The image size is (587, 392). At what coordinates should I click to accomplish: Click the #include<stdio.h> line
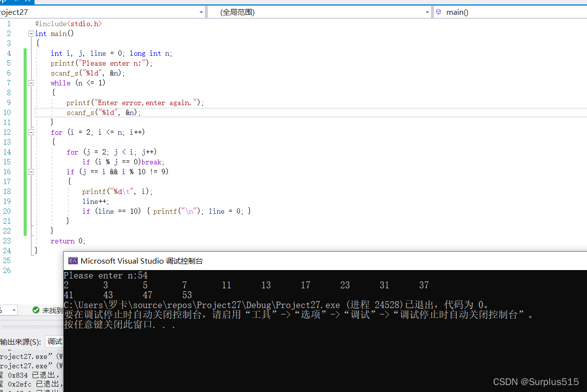[69, 24]
